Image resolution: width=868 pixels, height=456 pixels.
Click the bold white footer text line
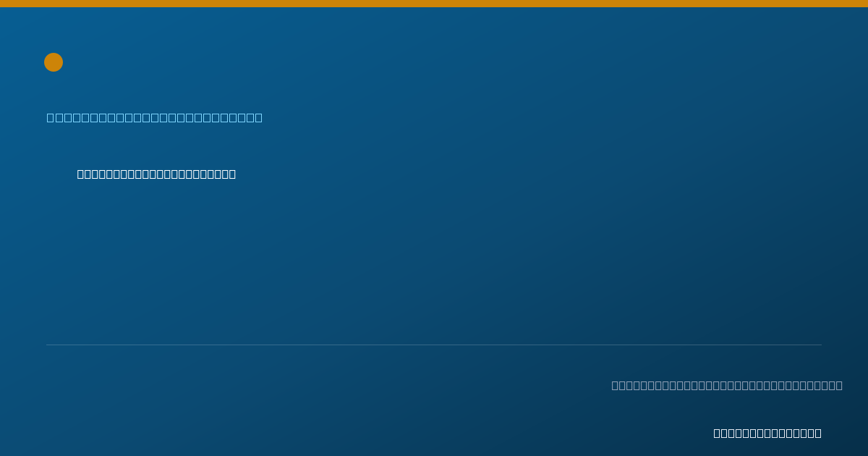tap(767, 433)
